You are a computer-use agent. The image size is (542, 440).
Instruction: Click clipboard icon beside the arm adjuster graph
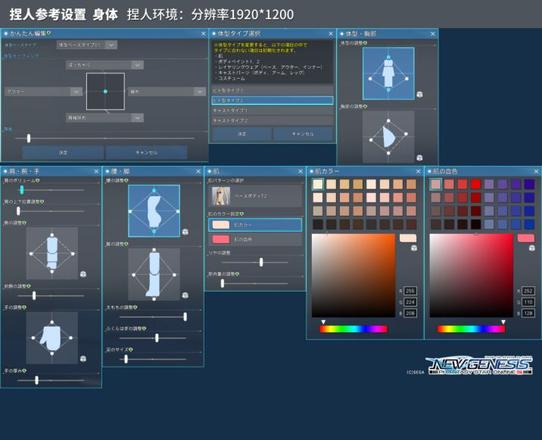tap(83, 274)
